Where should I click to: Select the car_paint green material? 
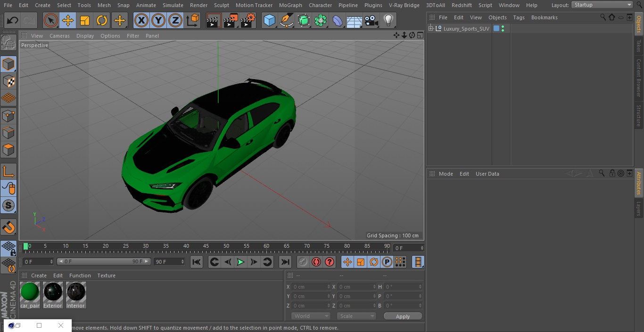30,295
